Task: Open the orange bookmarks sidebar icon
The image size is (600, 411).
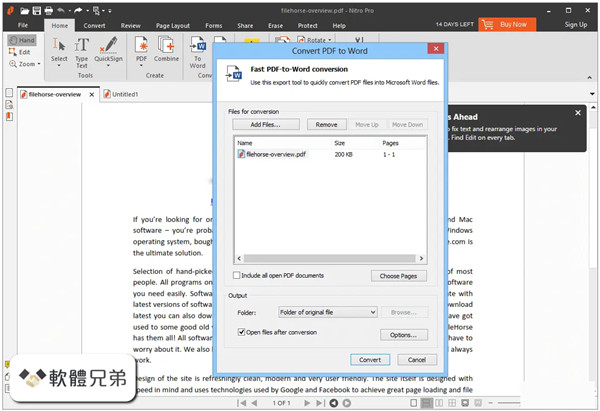Action: [10, 116]
